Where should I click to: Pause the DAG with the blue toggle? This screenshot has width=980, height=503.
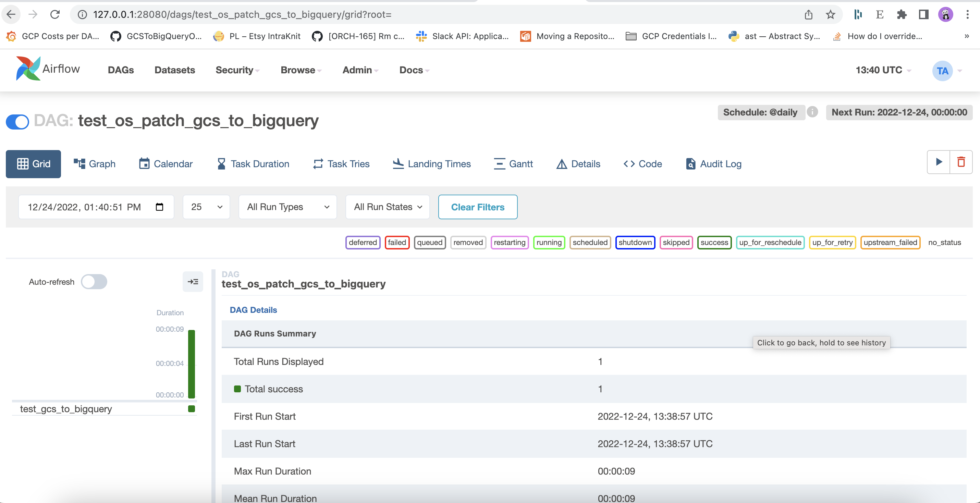(x=17, y=122)
